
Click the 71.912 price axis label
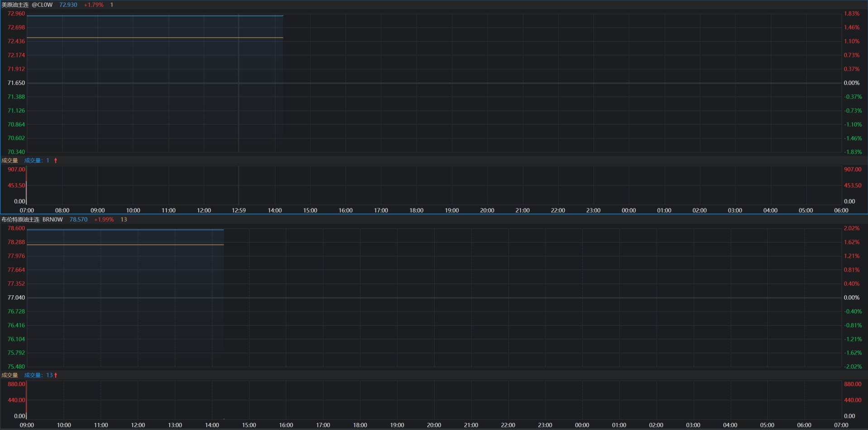(16, 69)
